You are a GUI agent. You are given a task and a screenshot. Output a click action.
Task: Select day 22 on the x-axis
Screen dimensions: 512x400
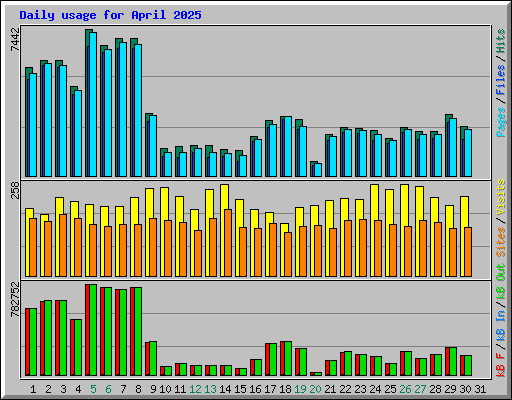[x=345, y=389]
